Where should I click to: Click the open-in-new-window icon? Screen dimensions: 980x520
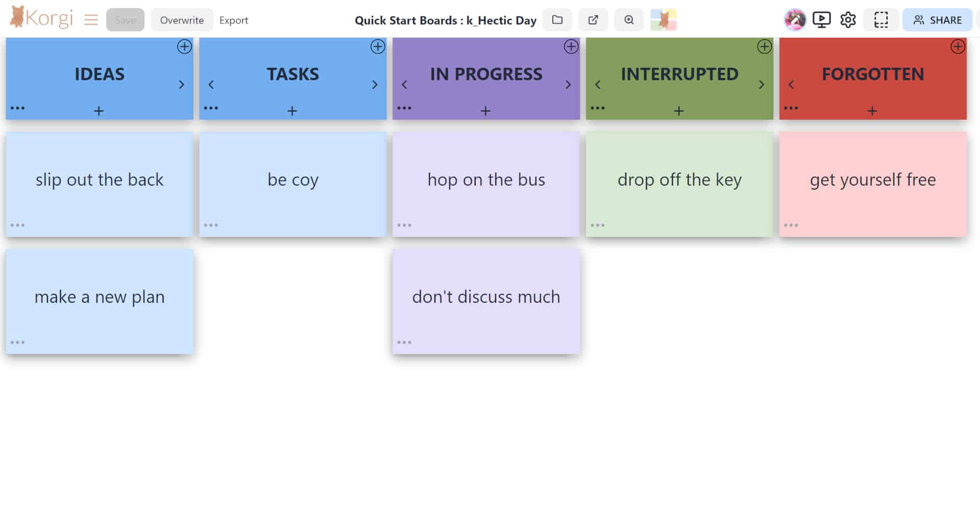click(x=593, y=20)
